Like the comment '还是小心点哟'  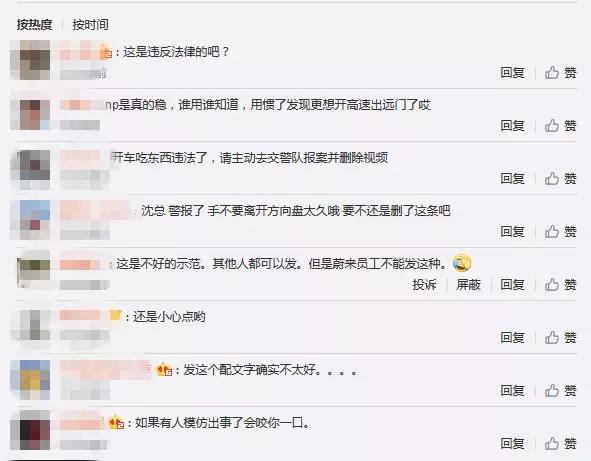coord(560,337)
